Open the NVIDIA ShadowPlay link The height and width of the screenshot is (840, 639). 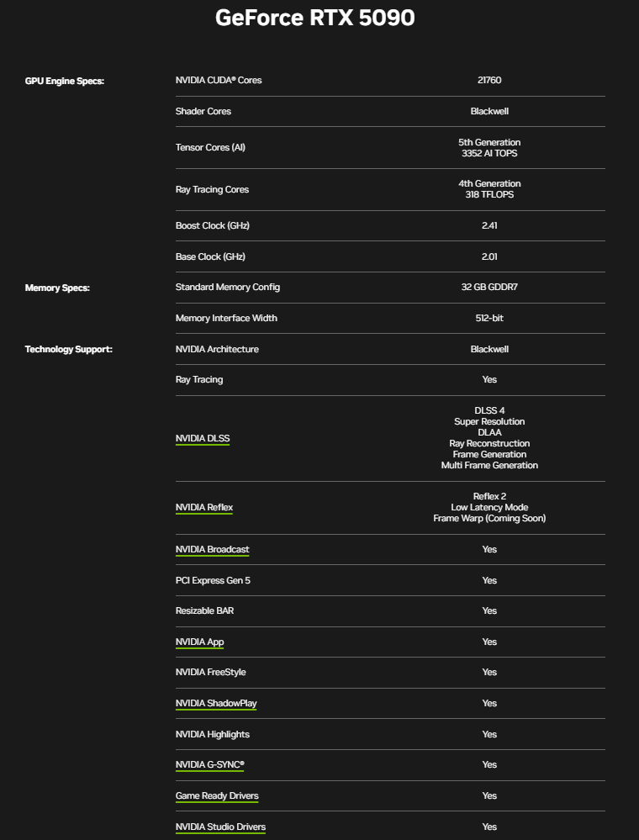[216, 703]
